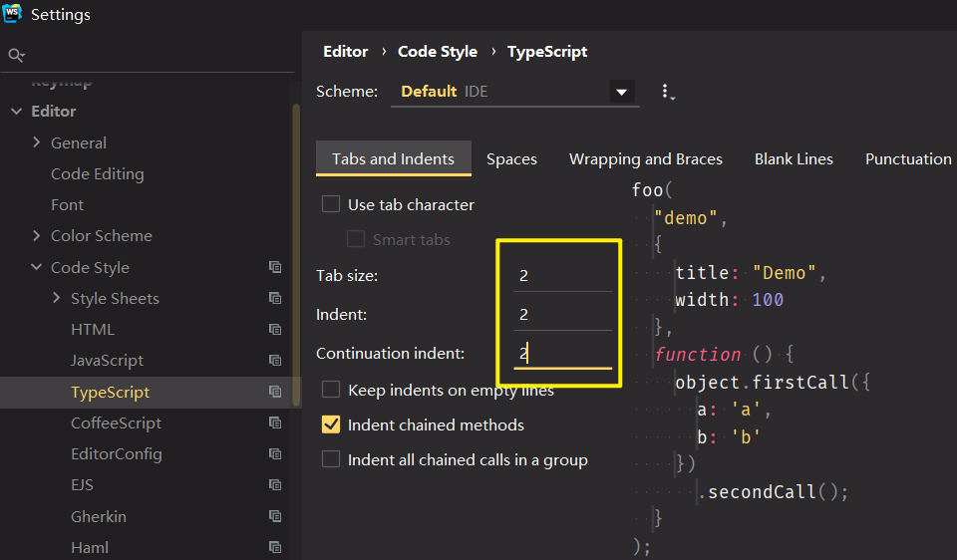957x560 pixels.
Task: Click the Continuation indent field
Action: [x=562, y=354]
